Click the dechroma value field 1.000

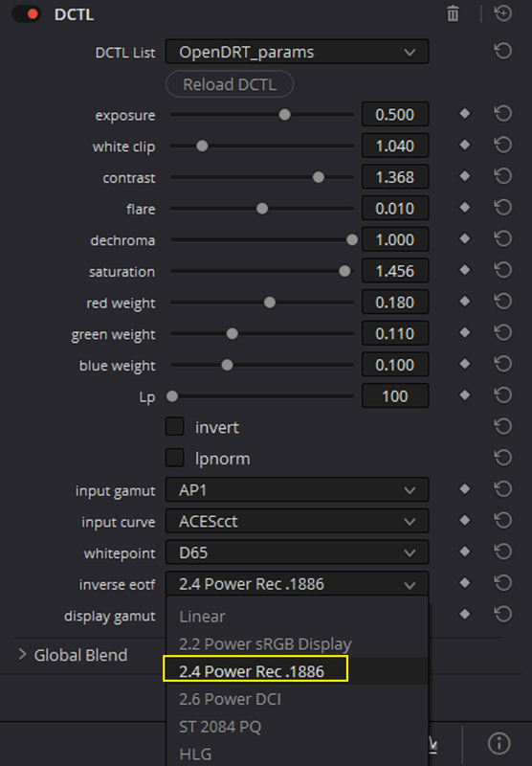[x=395, y=239]
